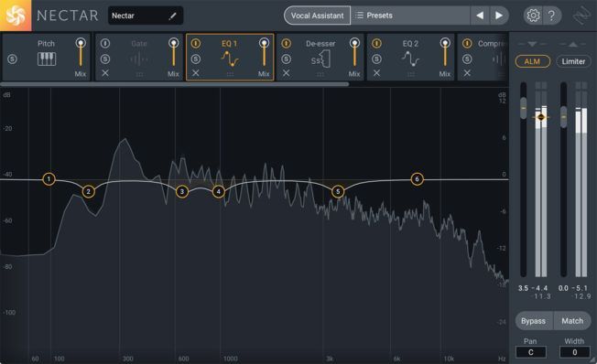Toggle EQ 1 module power button
This screenshot has width=597, height=364.
coord(196,43)
